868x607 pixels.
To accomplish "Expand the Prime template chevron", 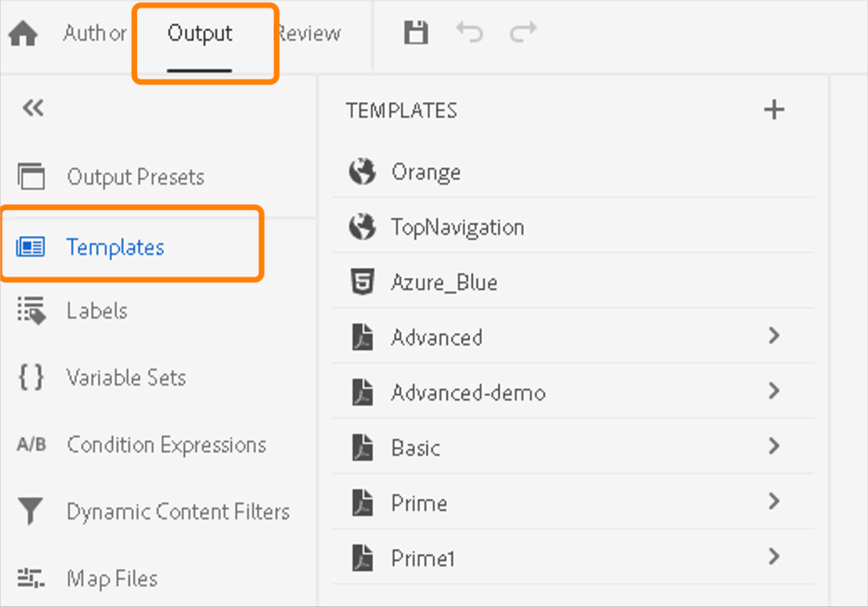I will pos(773,502).
